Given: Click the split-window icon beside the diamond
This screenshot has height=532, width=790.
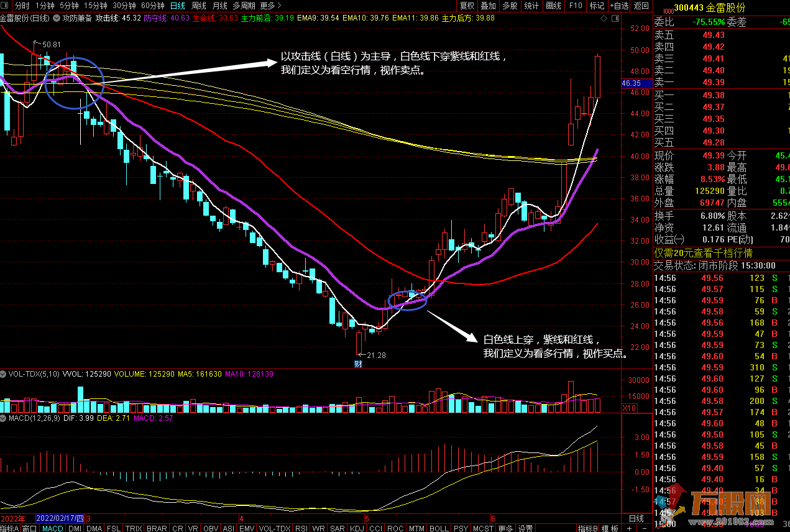Looking at the screenshot, I should [615, 20].
